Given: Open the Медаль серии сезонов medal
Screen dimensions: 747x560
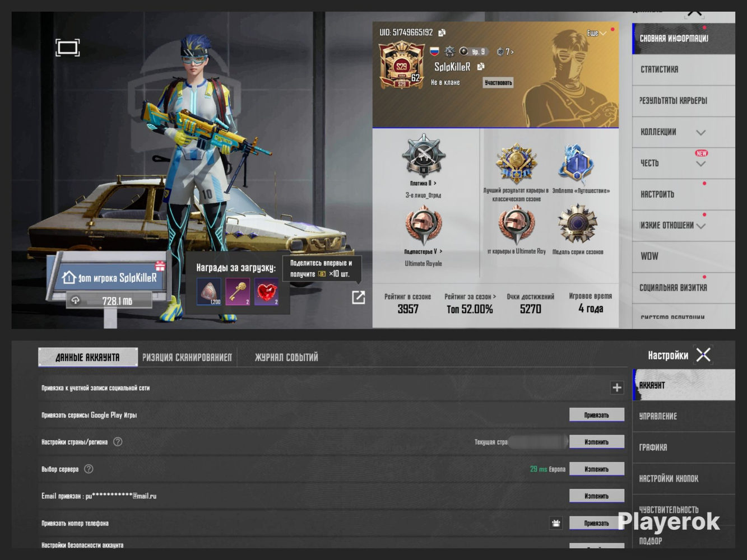Looking at the screenshot, I should (577, 225).
